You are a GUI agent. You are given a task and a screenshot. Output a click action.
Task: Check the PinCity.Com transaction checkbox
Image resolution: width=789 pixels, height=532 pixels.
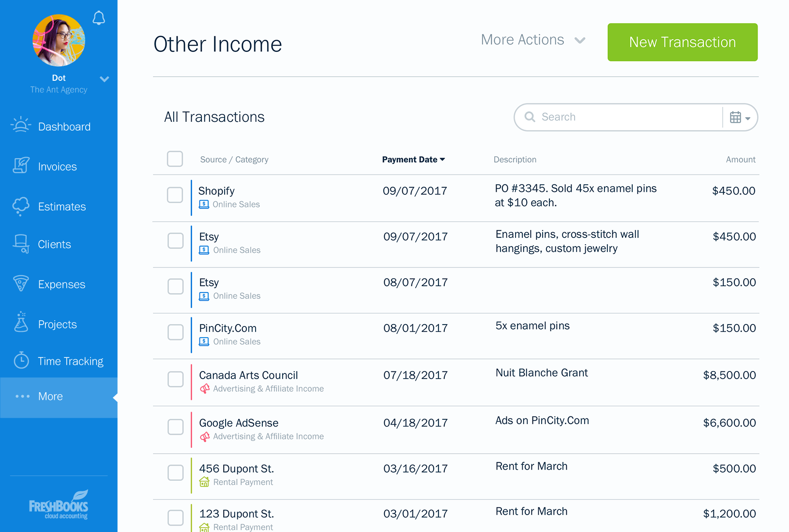click(175, 332)
